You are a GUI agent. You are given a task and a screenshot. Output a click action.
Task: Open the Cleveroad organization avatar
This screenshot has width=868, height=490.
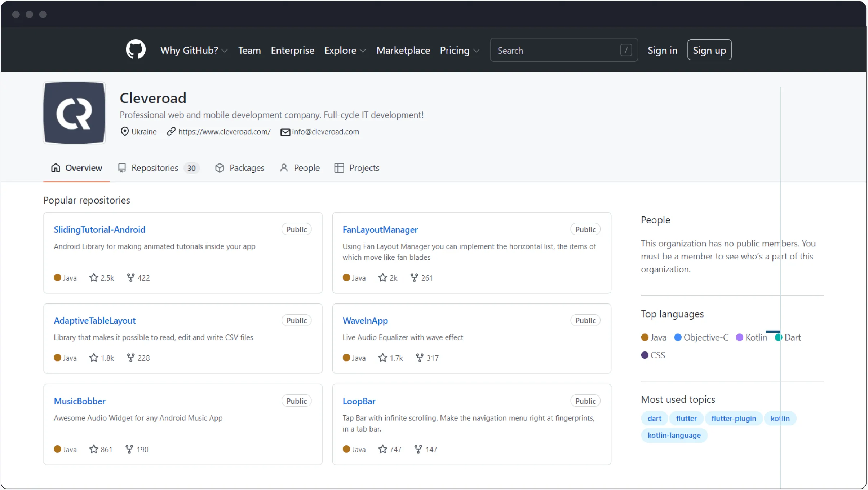[74, 113]
